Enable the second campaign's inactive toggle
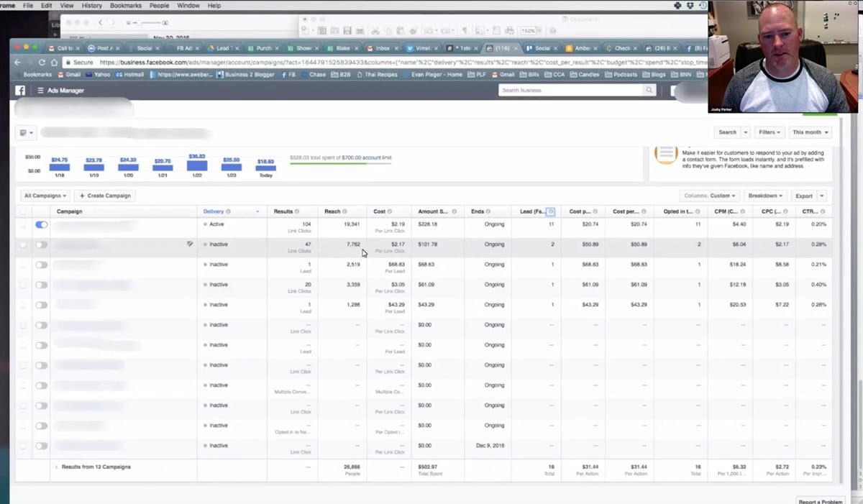This screenshot has height=504, width=863. (x=42, y=244)
